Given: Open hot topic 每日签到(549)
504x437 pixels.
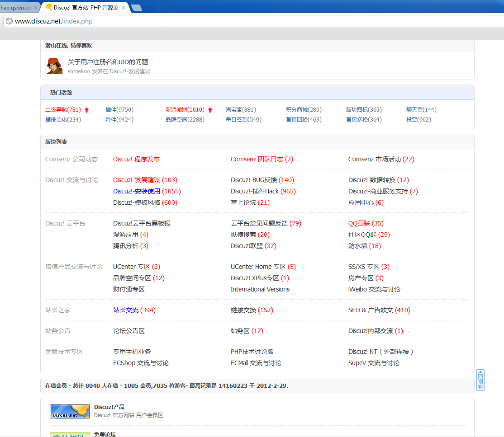Looking at the screenshot, I should [x=243, y=120].
